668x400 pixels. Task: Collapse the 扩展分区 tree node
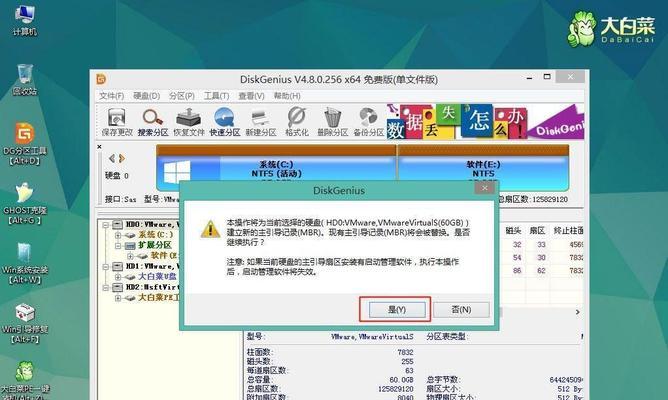tap(118, 246)
